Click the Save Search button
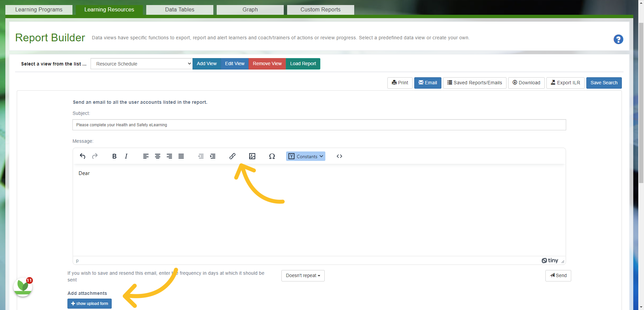The image size is (644, 310). tap(604, 83)
